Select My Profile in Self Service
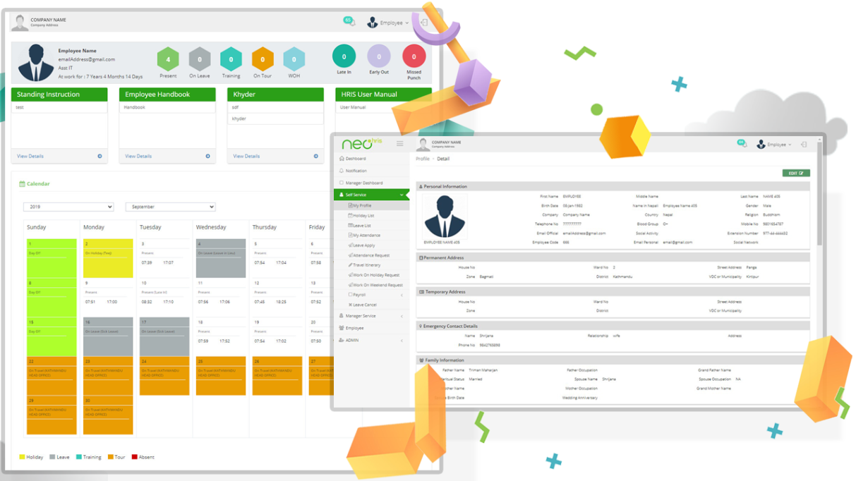 click(362, 205)
